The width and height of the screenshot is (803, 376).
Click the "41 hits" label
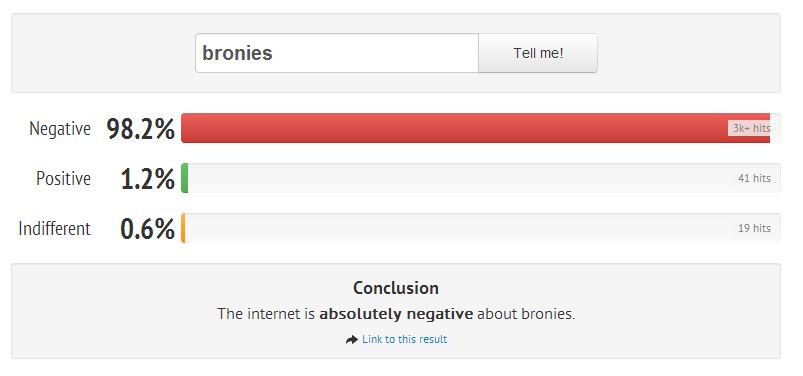[x=754, y=178]
